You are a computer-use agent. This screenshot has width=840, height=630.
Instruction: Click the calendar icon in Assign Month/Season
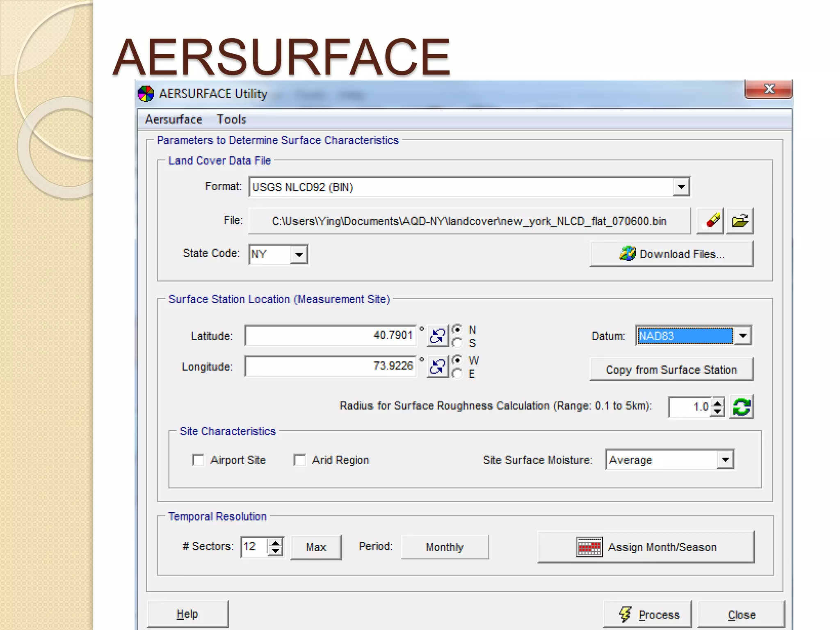tap(589, 547)
